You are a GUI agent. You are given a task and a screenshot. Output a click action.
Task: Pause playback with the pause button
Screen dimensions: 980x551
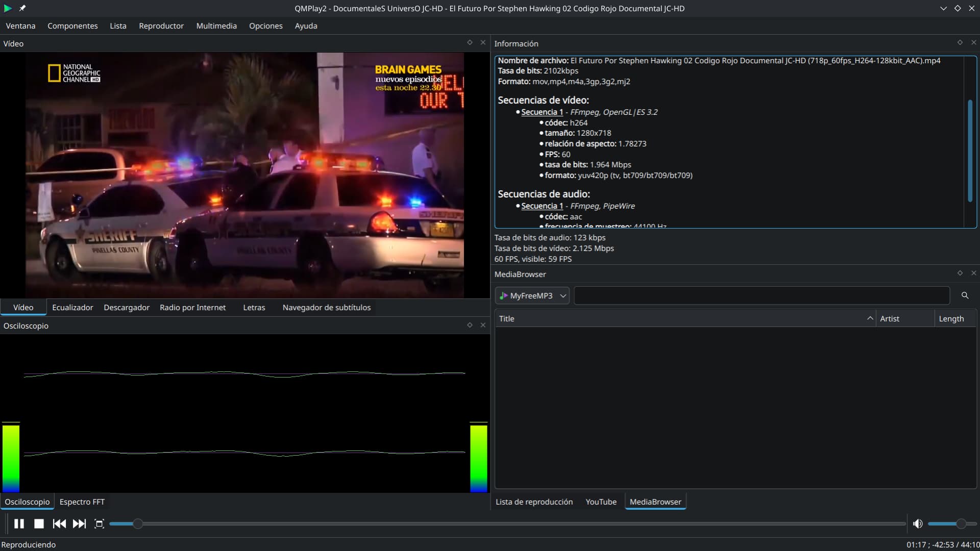coord(19,523)
